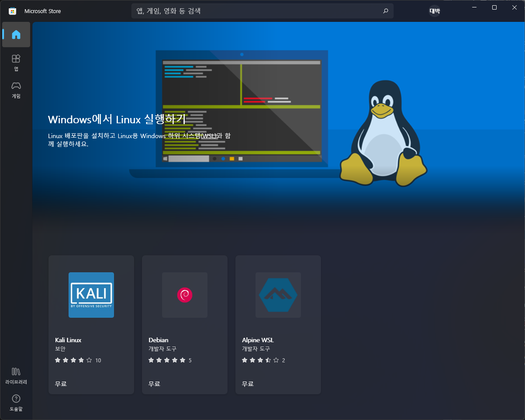Click the Debian five-star rating

167,360
